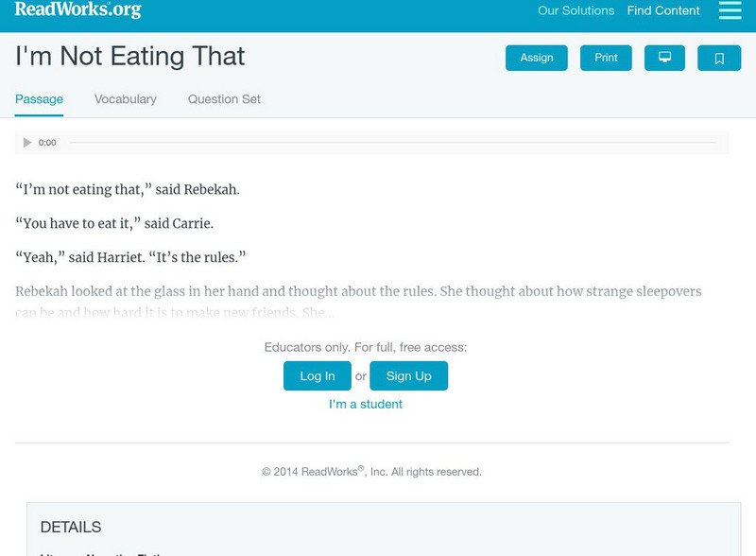Select the Passage tab
The width and height of the screenshot is (756, 556).
(39, 99)
